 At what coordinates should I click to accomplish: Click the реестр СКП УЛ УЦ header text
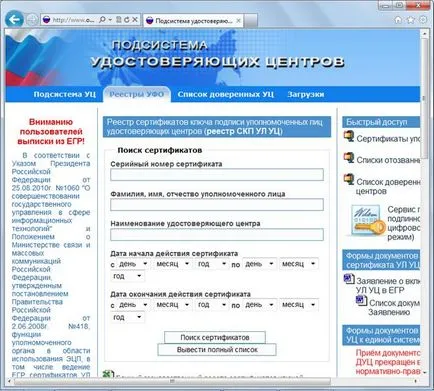243,132
